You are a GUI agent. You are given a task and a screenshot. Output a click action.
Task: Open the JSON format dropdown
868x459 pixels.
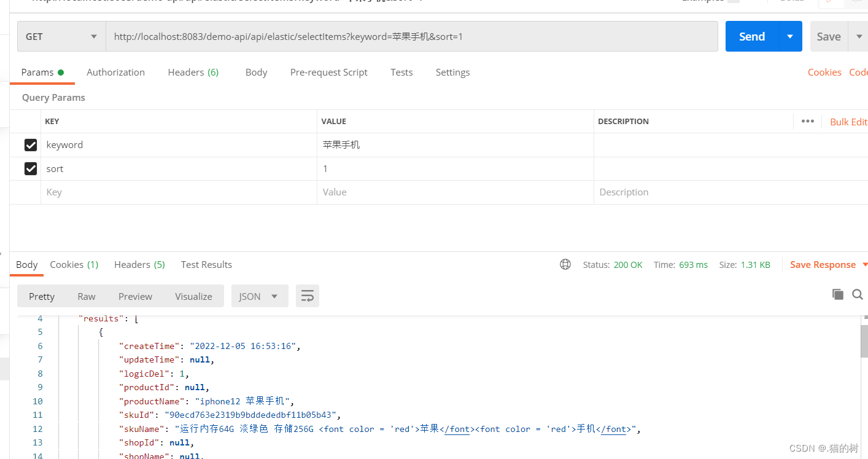tap(260, 296)
